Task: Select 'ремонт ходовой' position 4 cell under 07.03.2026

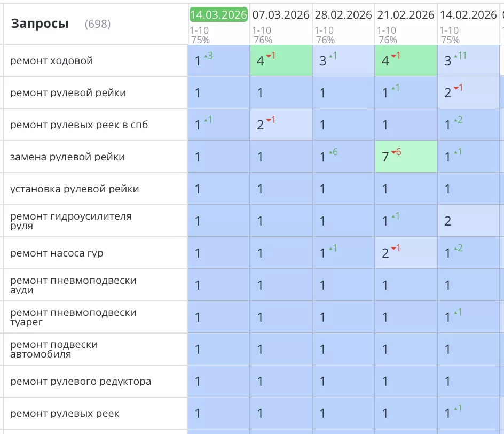Action: click(x=281, y=61)
